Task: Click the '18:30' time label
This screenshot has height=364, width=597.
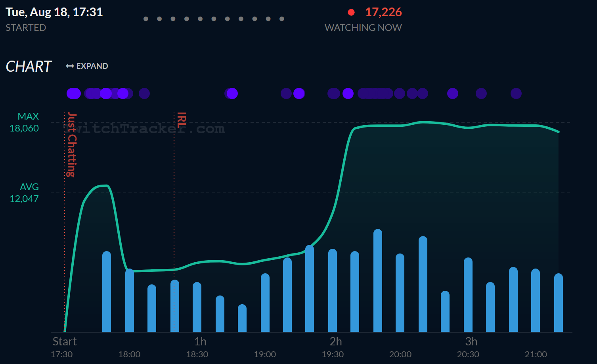Action: [x=197, y=354]
